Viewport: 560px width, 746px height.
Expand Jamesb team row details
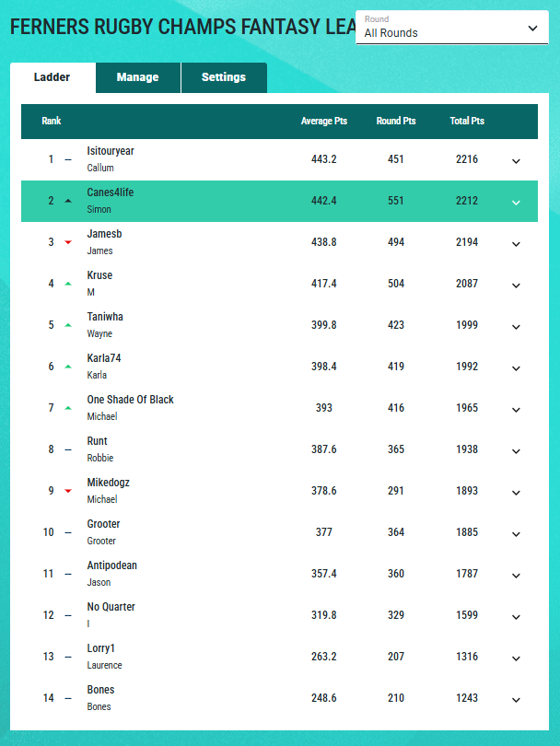[x=516, y=243]
